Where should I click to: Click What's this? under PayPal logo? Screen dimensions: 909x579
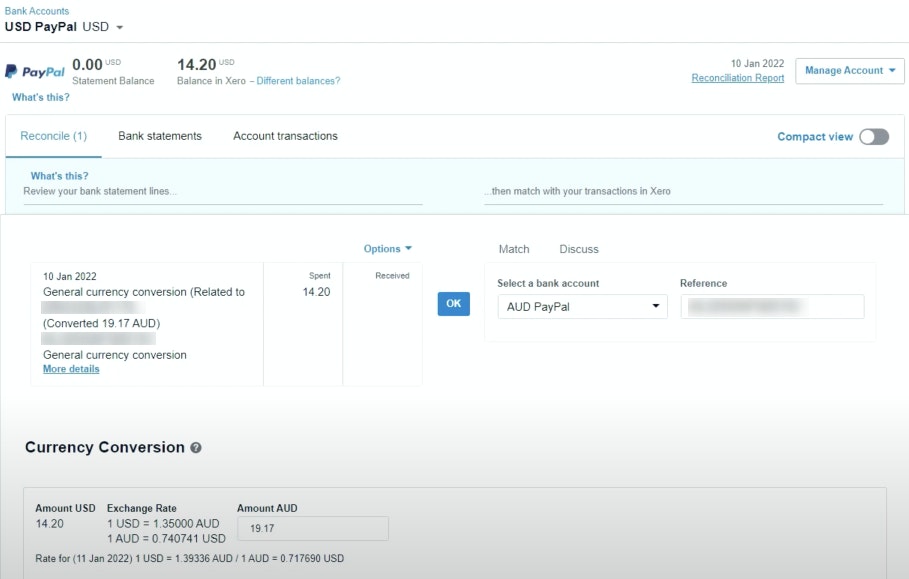41,97
